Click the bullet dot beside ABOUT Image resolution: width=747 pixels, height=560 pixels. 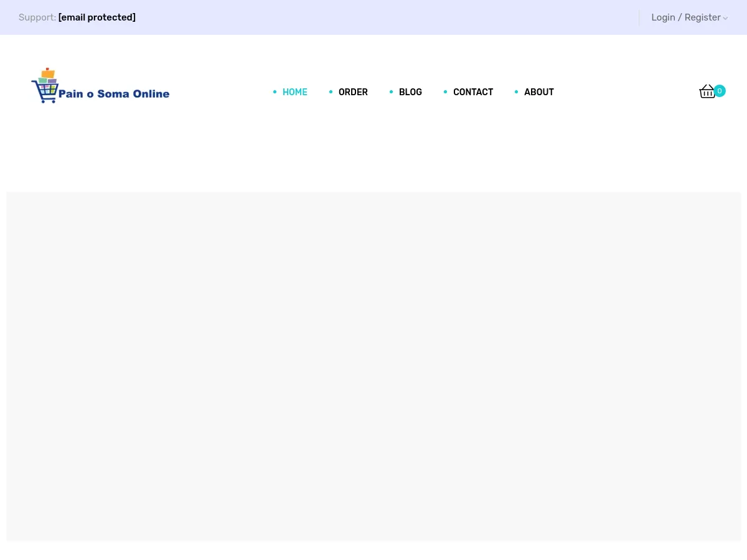click(x=516, y=91)
